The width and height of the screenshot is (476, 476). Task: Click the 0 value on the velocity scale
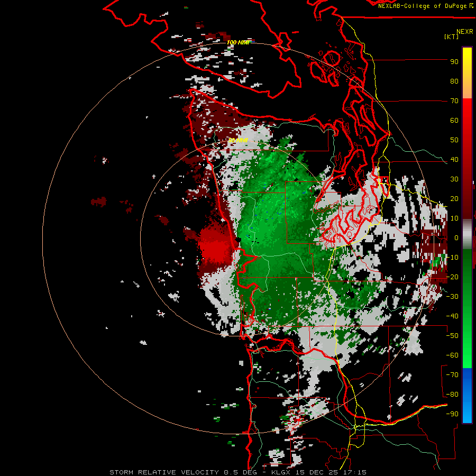(456, 237)
